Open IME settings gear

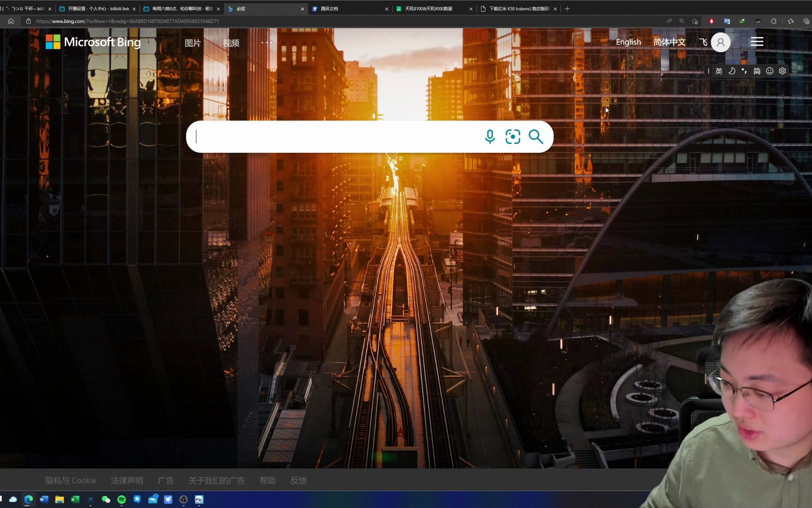(x=782, y=71)
